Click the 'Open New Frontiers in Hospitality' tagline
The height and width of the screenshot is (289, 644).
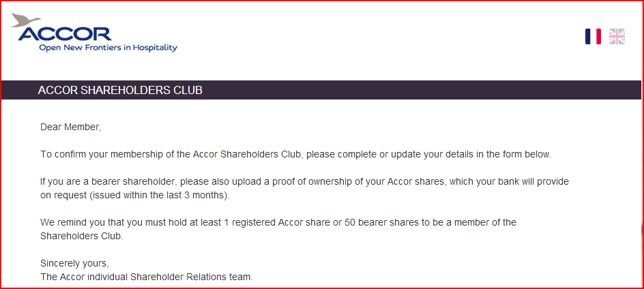click(x=108, y=48)
